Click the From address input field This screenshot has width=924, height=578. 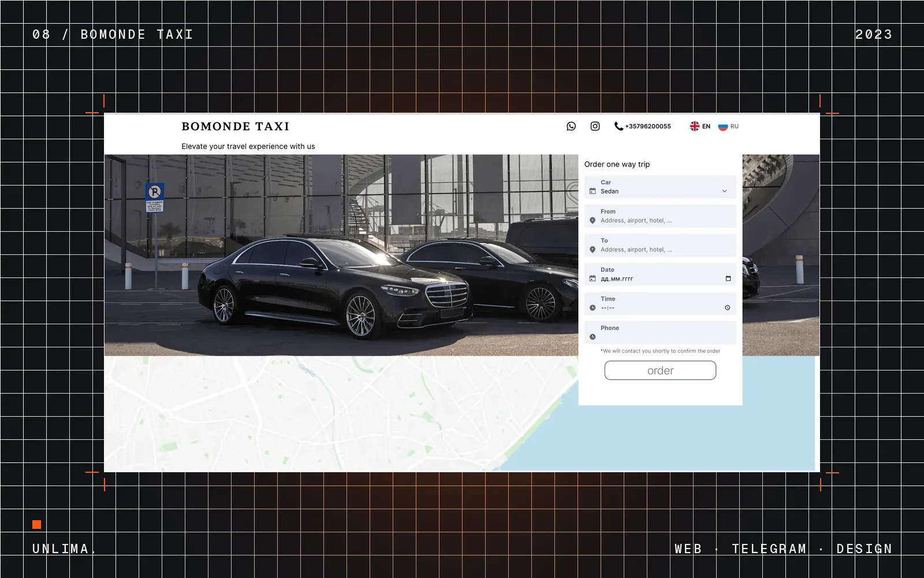click(x=660, y=216)
